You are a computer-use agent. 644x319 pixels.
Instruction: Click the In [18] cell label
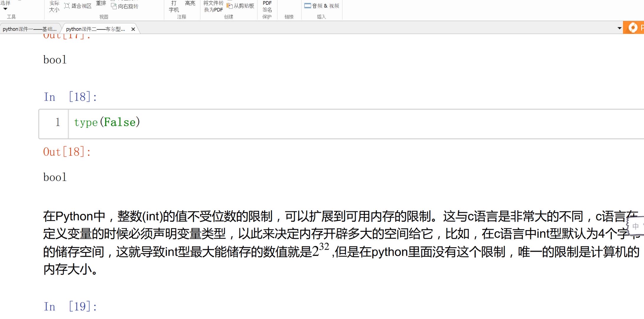70,97
